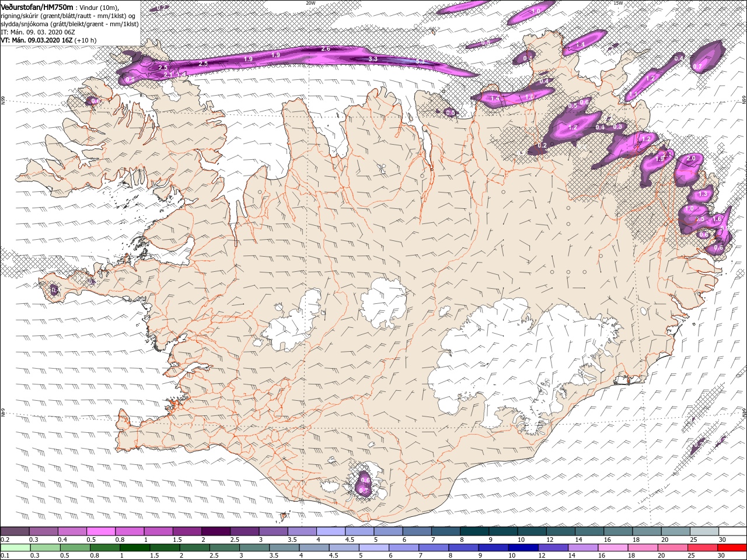Click the 15W longitude label
Screen dimensions: 747x560
[x=619, y=3]
